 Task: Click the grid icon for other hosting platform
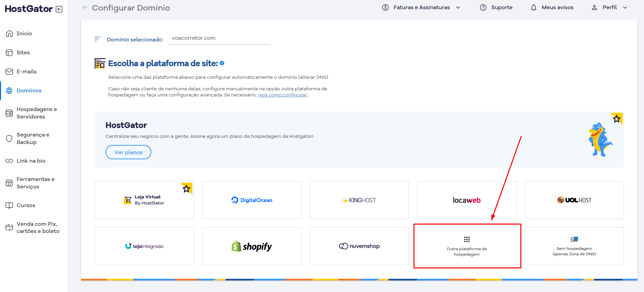pyautogui.click(x=467, y=239)
